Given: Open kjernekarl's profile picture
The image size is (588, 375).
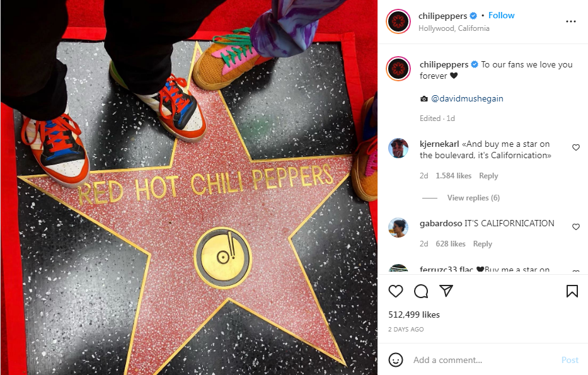Looking at the screenshot, I should 398,148.
